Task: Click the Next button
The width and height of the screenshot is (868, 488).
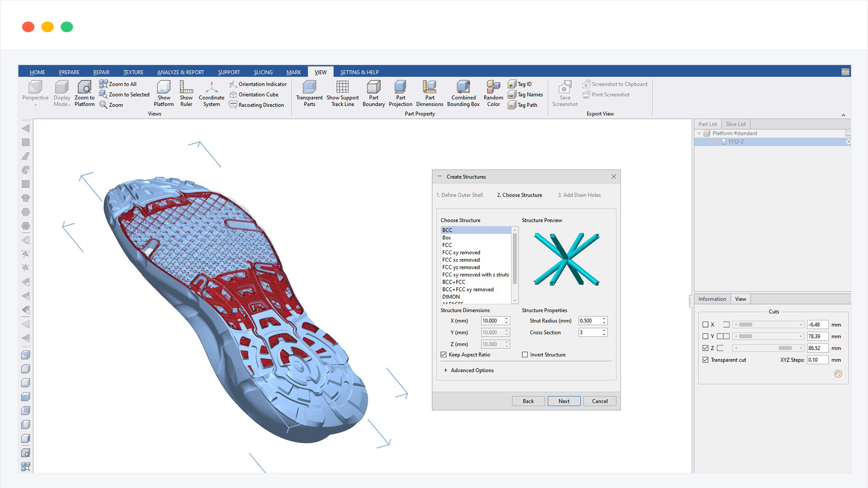Action: [564, 401]
